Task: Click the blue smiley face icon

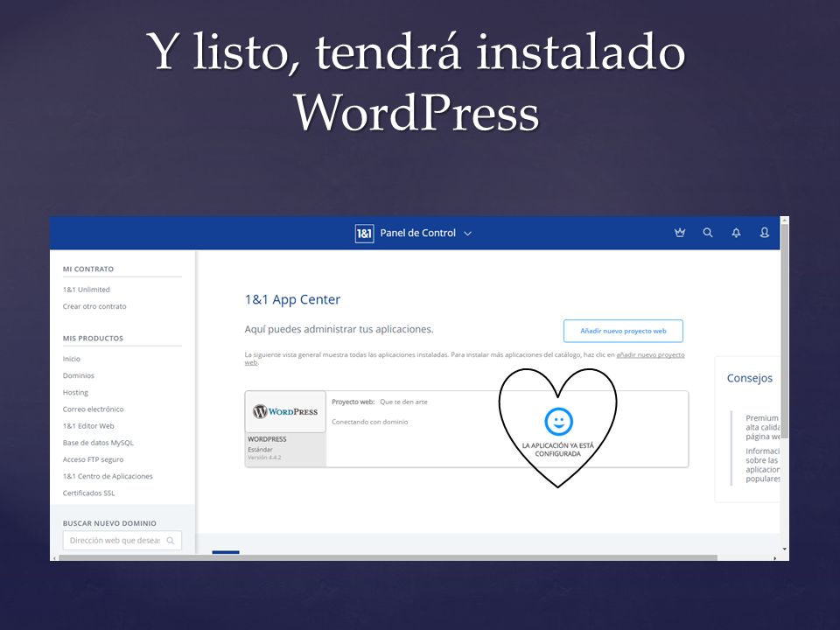Action: point(559,421)
